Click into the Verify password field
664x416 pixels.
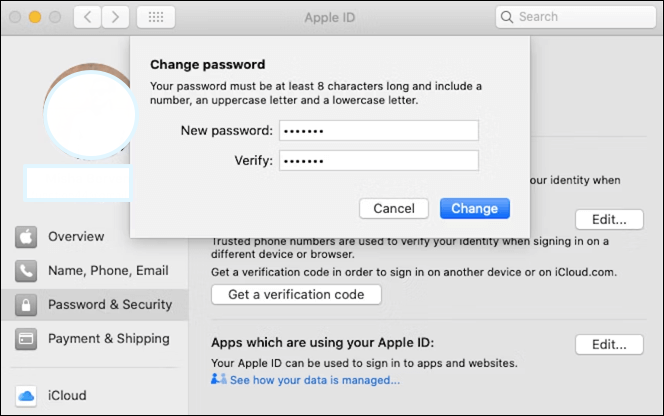point(379,160)
